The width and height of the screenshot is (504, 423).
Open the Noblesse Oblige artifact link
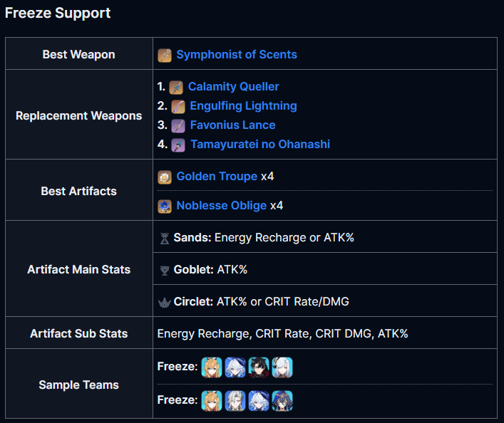222,206
